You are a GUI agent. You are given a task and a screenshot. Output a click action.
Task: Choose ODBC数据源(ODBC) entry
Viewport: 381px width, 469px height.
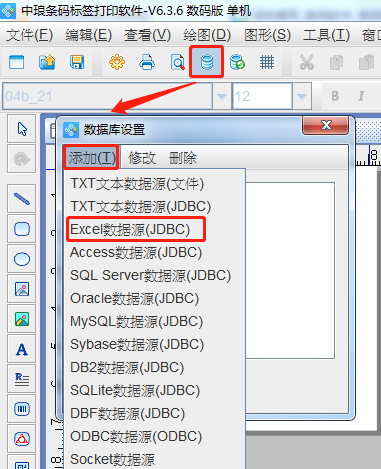[154, 436]
